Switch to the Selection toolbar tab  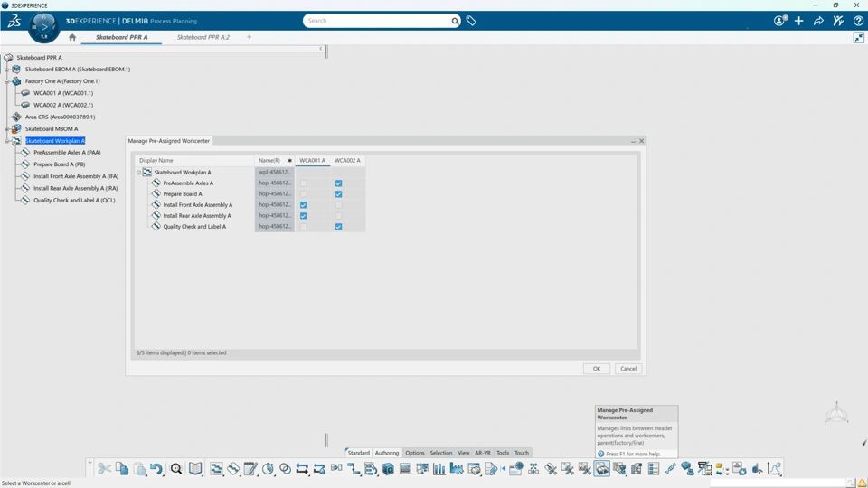[x=440, y=453]
